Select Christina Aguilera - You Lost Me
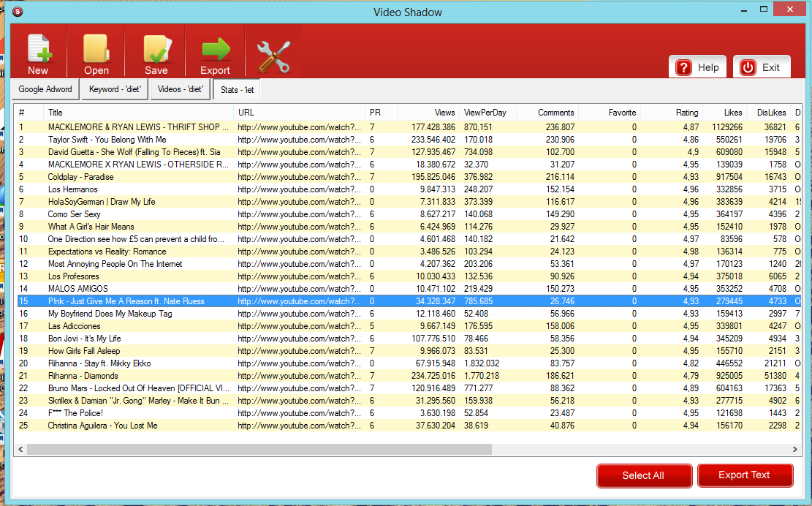 (x=409, y=426)
